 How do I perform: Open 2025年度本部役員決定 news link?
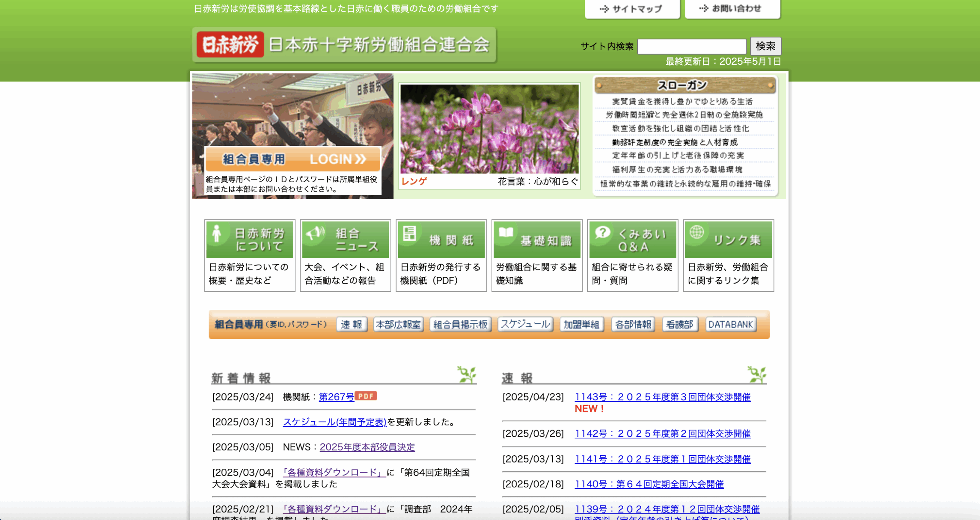pos(367,447)
